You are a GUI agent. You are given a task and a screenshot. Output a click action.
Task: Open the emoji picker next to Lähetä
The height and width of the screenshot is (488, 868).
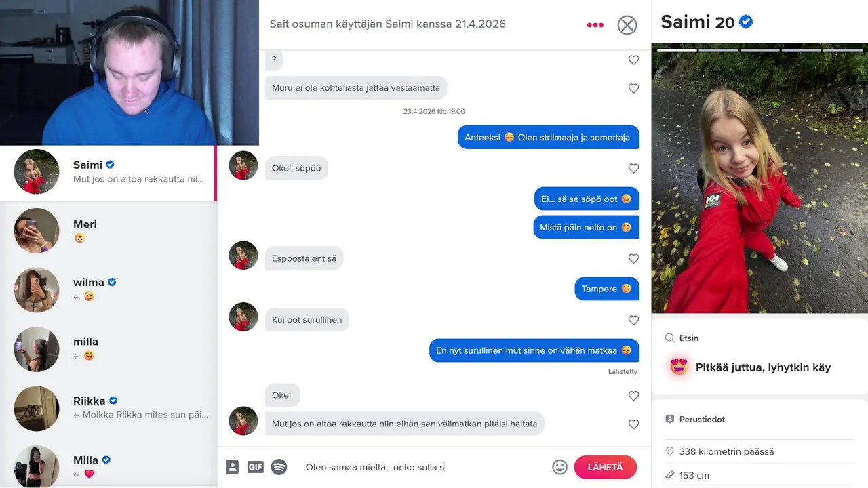point(559,467)
